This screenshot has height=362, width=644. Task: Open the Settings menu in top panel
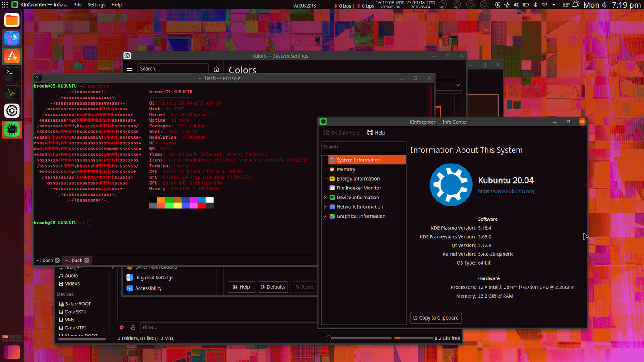[96, 5]
